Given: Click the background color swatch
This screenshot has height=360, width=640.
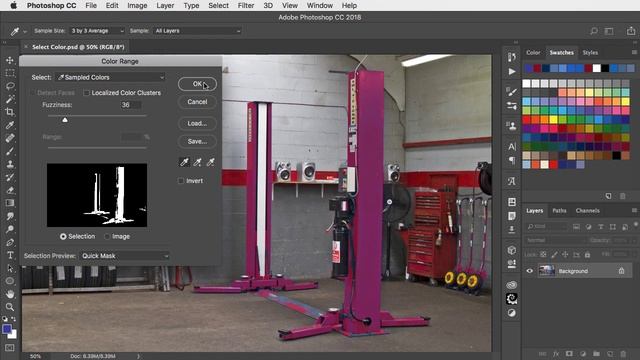Looking at the screenshot, I should coord(13,335).
